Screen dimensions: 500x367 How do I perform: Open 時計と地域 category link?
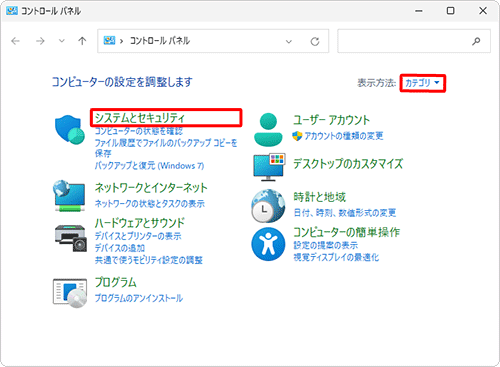coord(320,197)
